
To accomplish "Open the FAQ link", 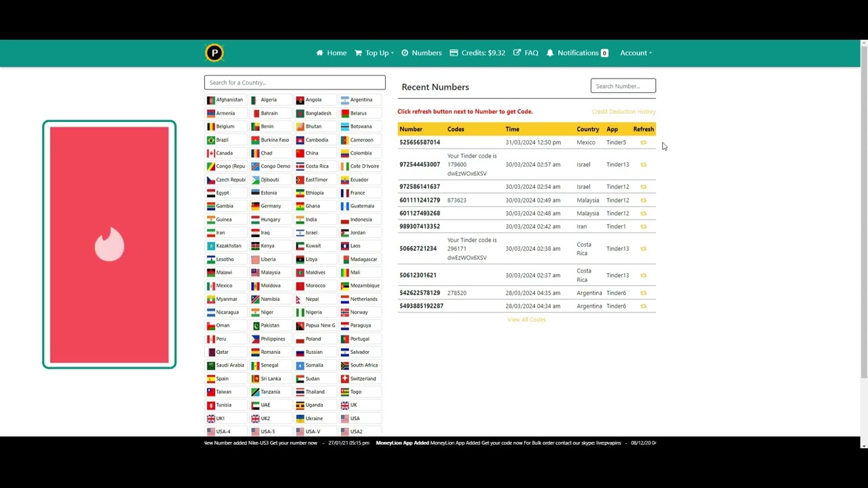I will click(x=526, y=53).
